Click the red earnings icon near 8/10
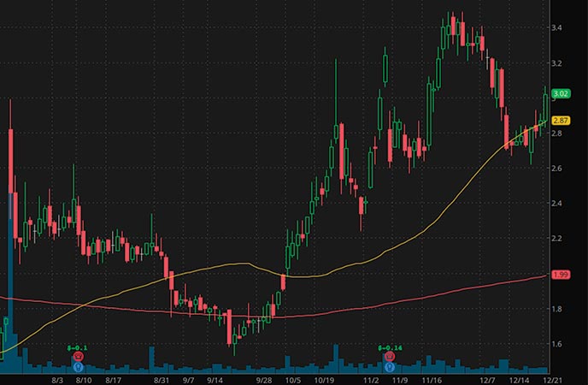Viewport: 588px width, 385px height. (78, 355)
